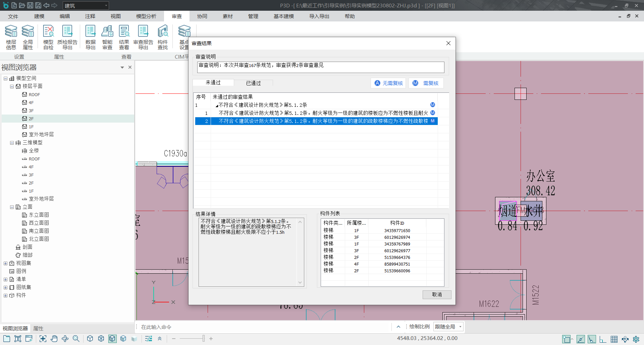Toggle the orthogonal mode status icon
The width and height of the screenshot is (644, 345).
point(603,339)
